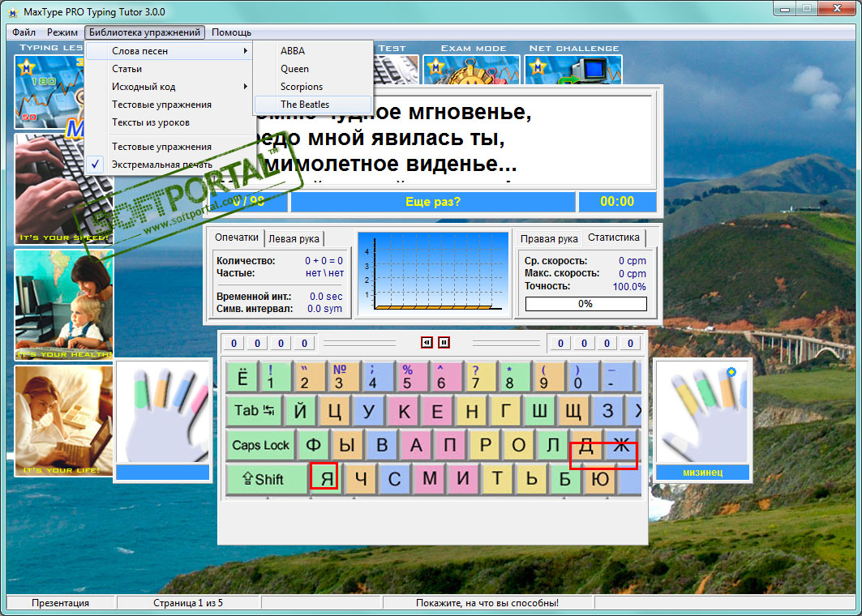Viewport: 862px width, 616px height.
Task: Click the pause button above keyboard
Action: (444, 343)
